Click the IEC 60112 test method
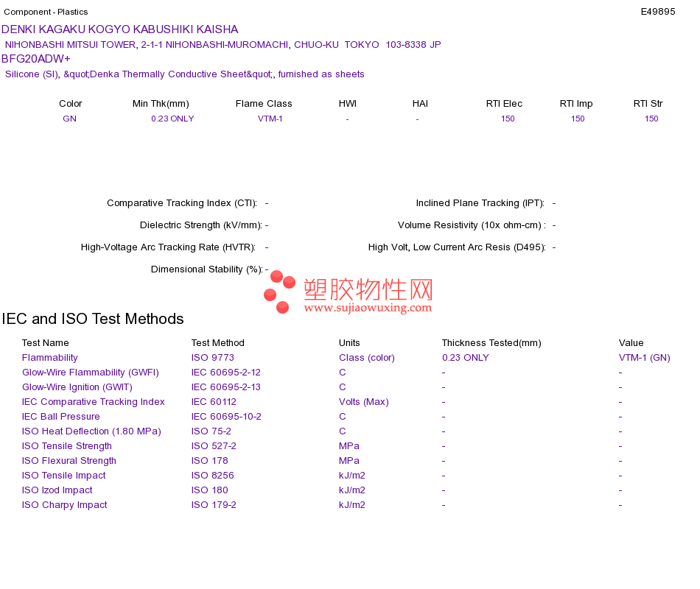This screenshot has height=589, width=700. click(214, 401)
